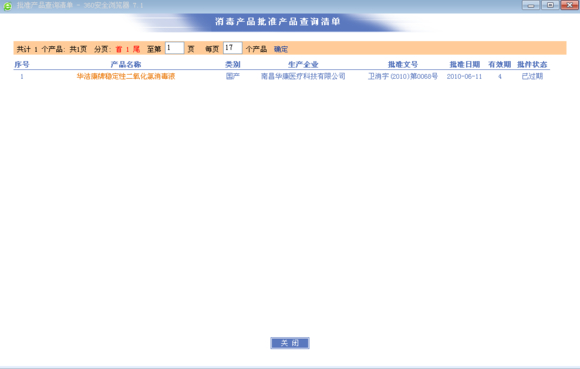The width and height of the screenshot is (580, 369).
Task: Open the 华洁康牌稳定性二氧化氯消毒液 product link
Action: click(126, 77)
